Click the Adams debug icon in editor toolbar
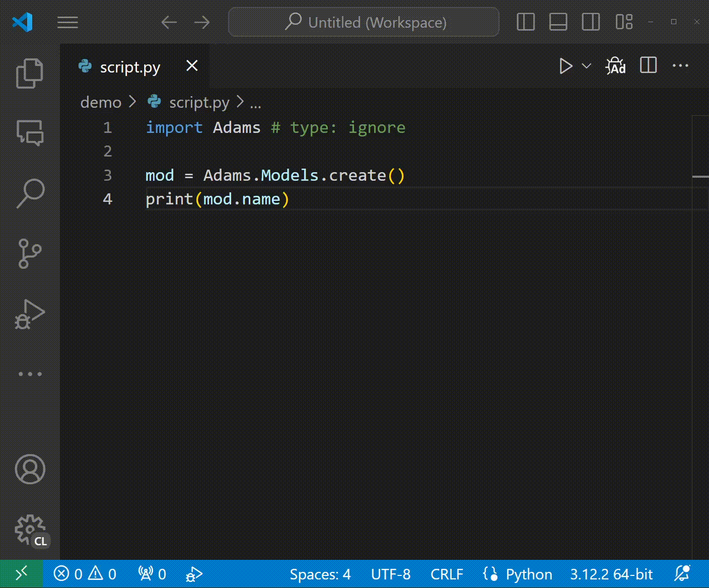Screen dimensions: 709x588 (x=615, y=66)
